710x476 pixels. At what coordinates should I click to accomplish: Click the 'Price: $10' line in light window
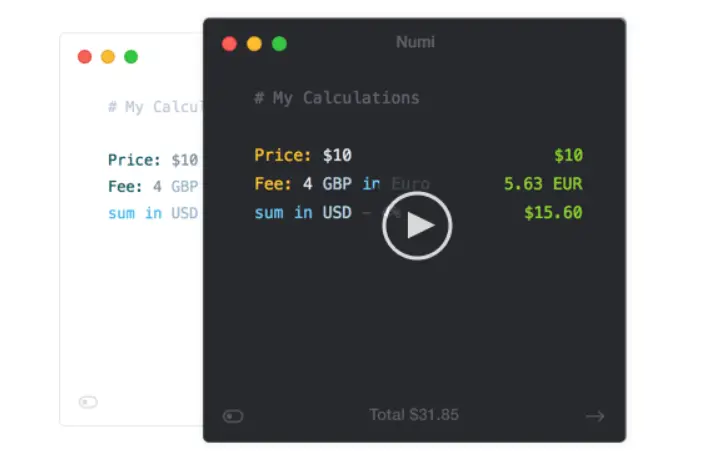pyautogui.click(x=153, y=160)
